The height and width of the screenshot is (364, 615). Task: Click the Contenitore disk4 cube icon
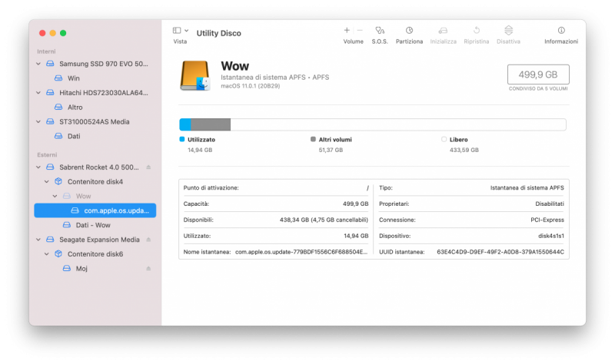click(58, 181)
